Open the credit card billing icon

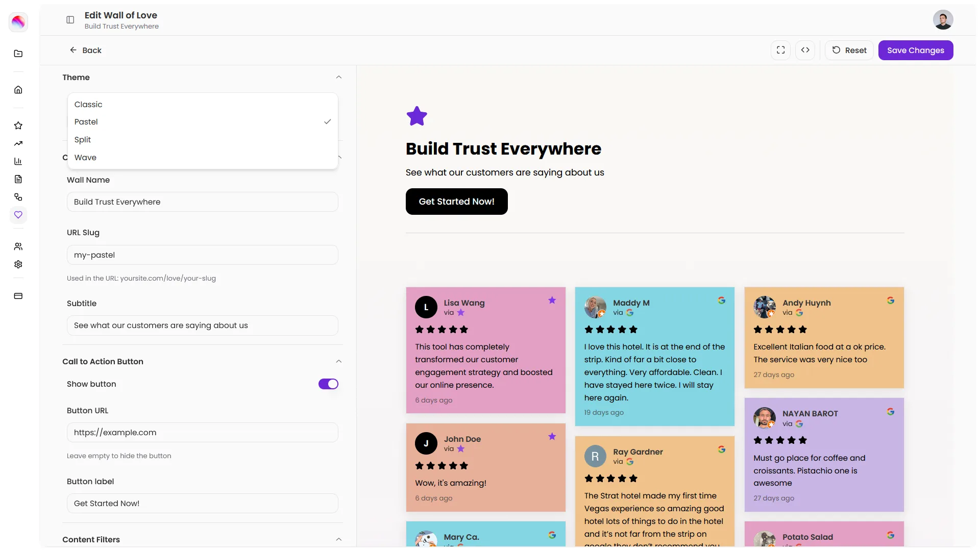(x=18, y=296)
